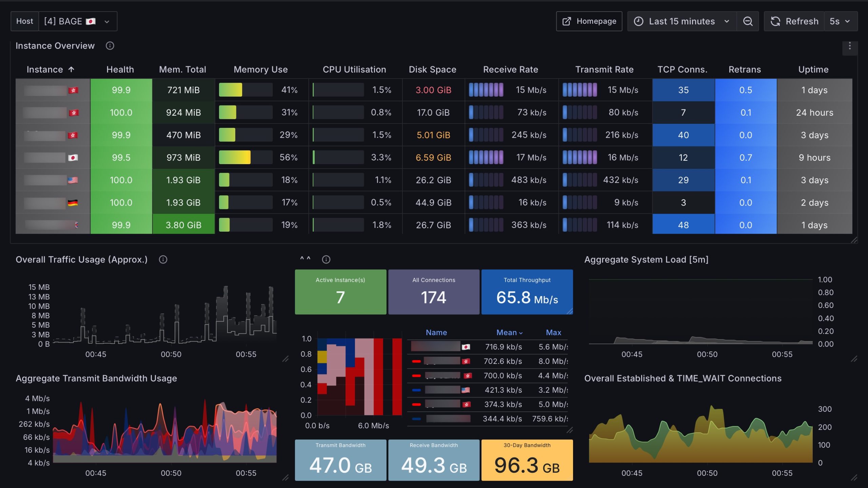
Task: Sort legend by Max column
Action: pyautogui.click(x=554, y=333)
